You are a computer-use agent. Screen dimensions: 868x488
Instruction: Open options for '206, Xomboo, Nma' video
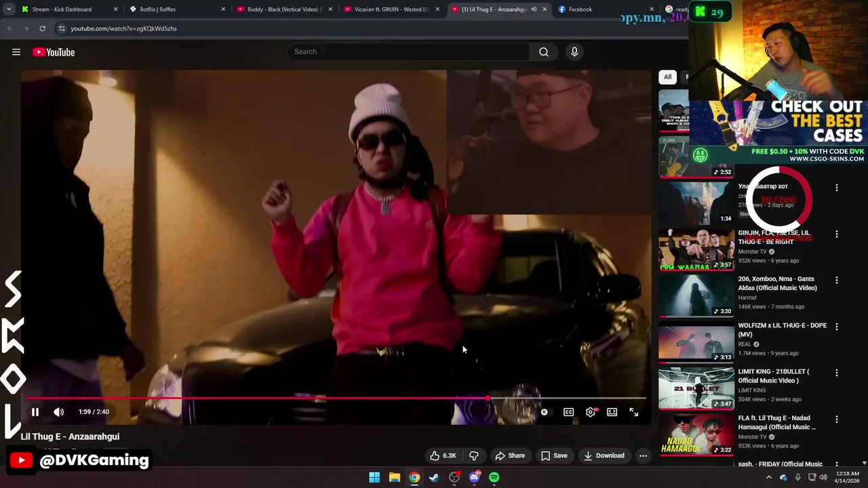pyautogui.click(x=836, y=280)
